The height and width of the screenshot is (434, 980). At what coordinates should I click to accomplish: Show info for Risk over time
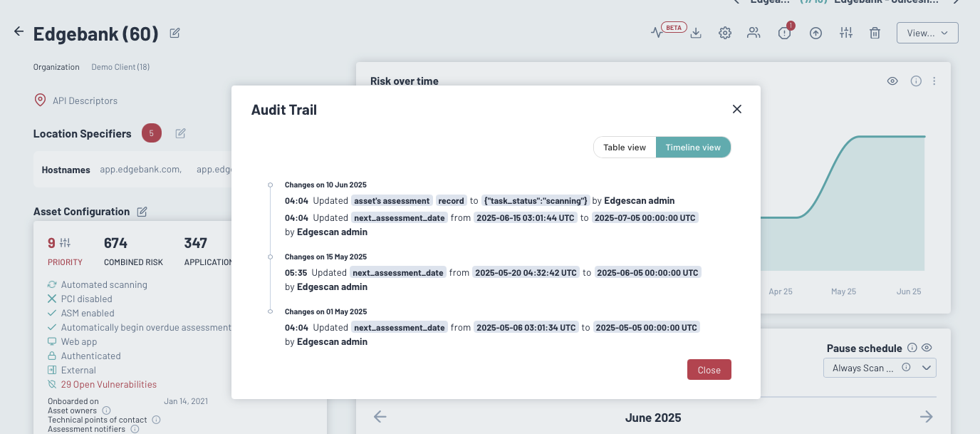[x=917, y=81]
